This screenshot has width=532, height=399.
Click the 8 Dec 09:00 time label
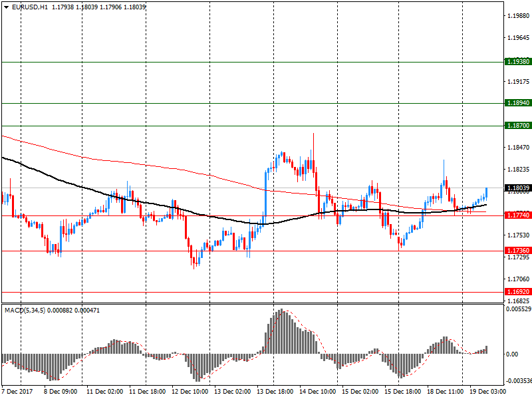point(61,392)
